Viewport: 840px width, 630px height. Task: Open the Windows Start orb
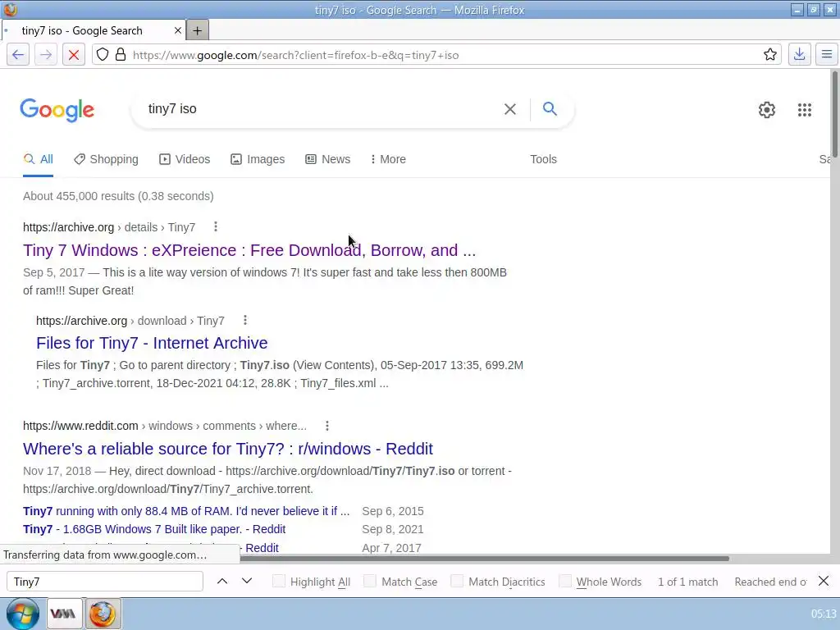tap(22, 614)
